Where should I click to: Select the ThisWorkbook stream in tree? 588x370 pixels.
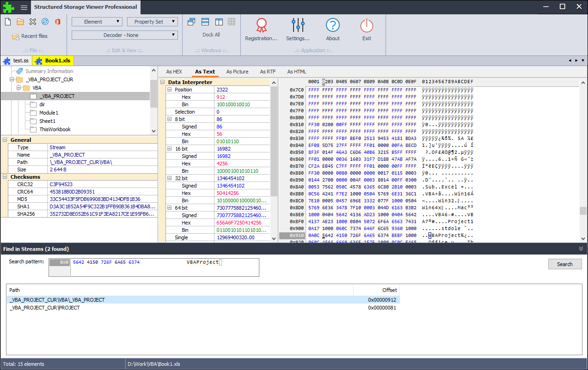click(x=55, y=129)
